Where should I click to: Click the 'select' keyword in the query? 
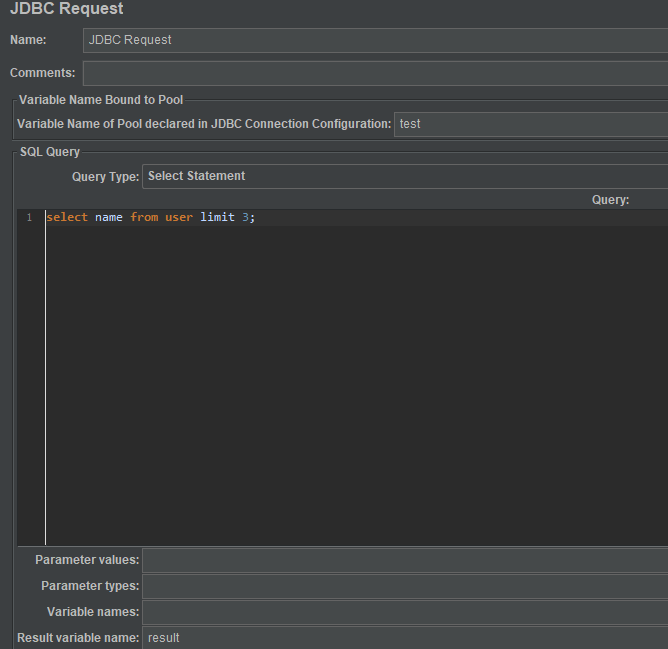tap(67, 218)
